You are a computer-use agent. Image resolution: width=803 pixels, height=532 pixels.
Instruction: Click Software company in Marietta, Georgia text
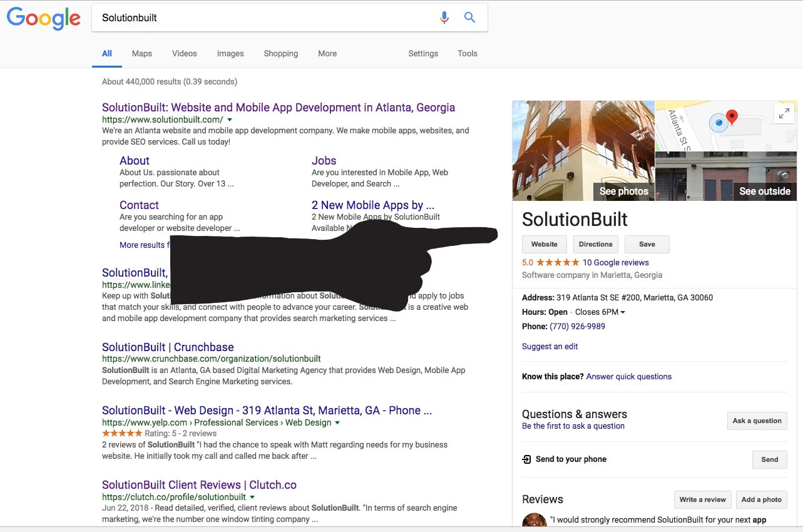click(x=592, y=275)
